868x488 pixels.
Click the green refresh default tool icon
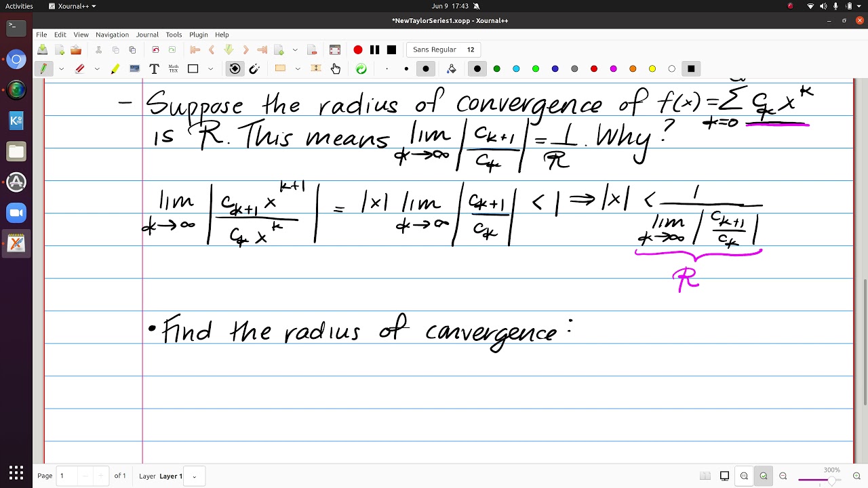click(x=361, y=68)
